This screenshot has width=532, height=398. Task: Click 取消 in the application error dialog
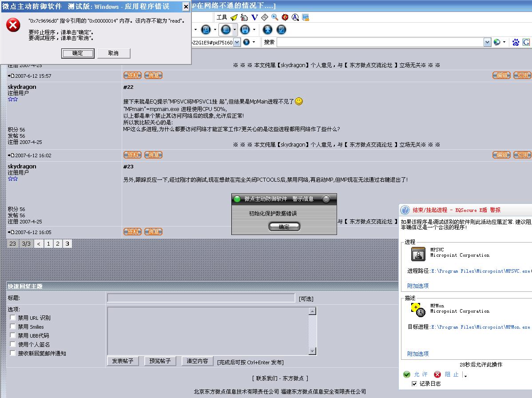113,53
